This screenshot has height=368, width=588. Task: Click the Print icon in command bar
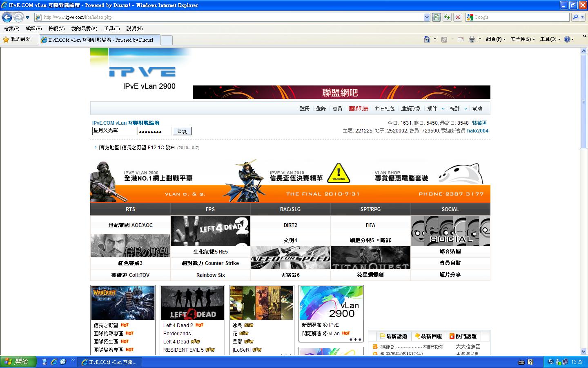pos(472,39)
